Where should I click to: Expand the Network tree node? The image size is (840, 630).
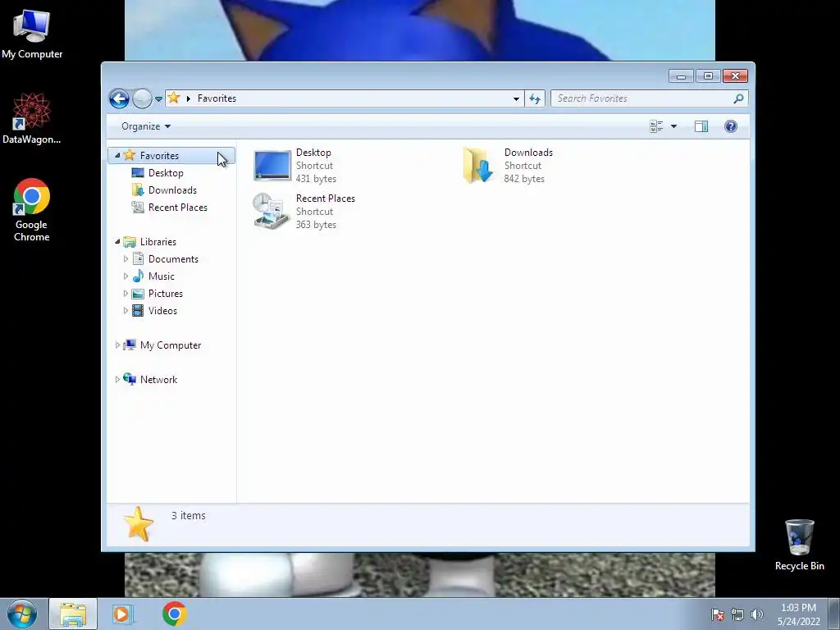117,379
